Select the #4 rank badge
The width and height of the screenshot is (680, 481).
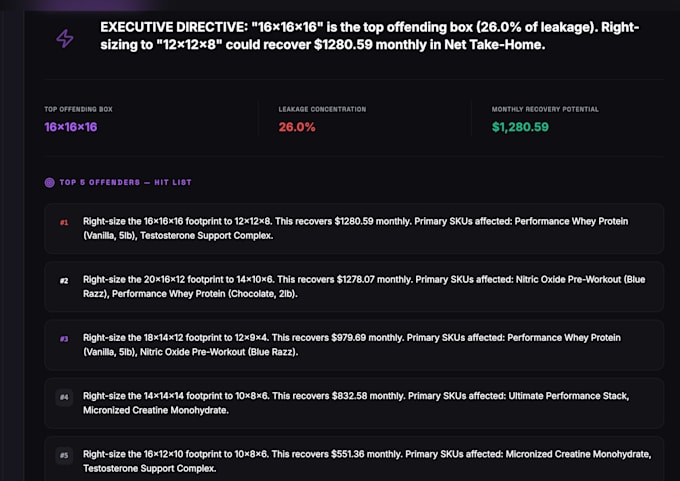coord(64,397)
